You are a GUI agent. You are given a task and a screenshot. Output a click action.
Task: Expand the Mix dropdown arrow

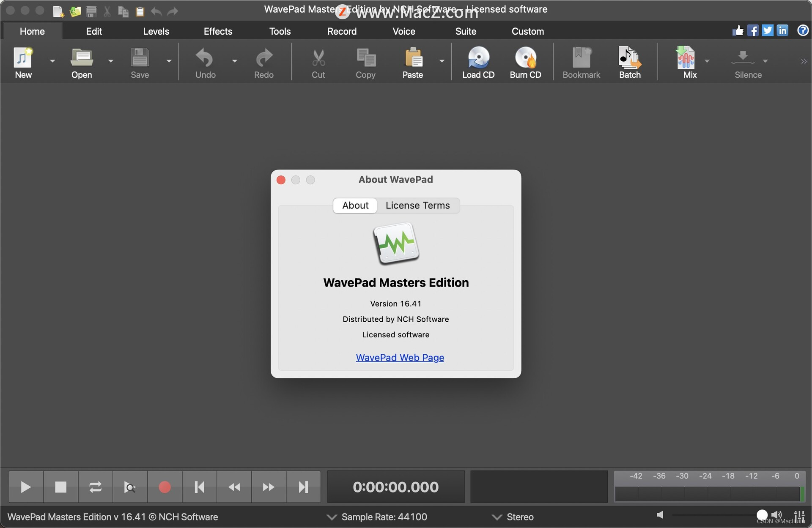(x=707, y=61)
